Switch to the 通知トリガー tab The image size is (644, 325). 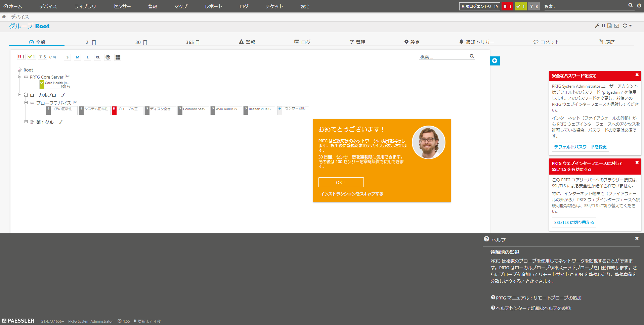476,42
